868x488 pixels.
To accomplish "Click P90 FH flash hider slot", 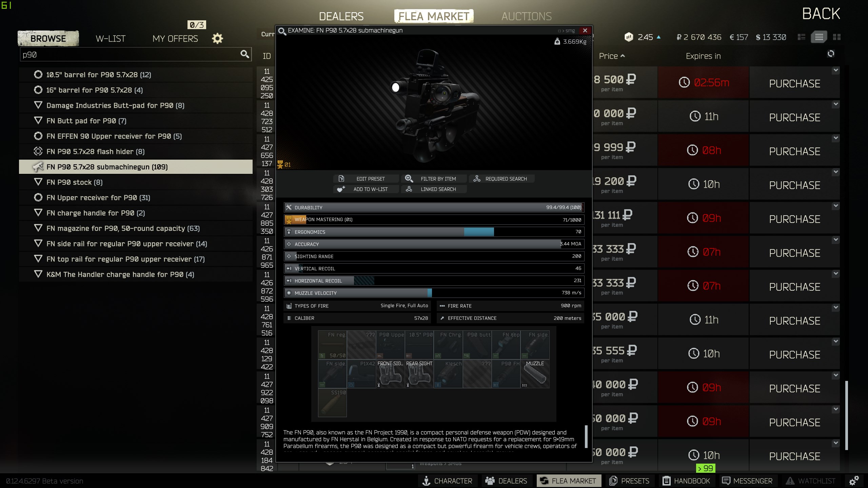I will [x=506, y=374].
